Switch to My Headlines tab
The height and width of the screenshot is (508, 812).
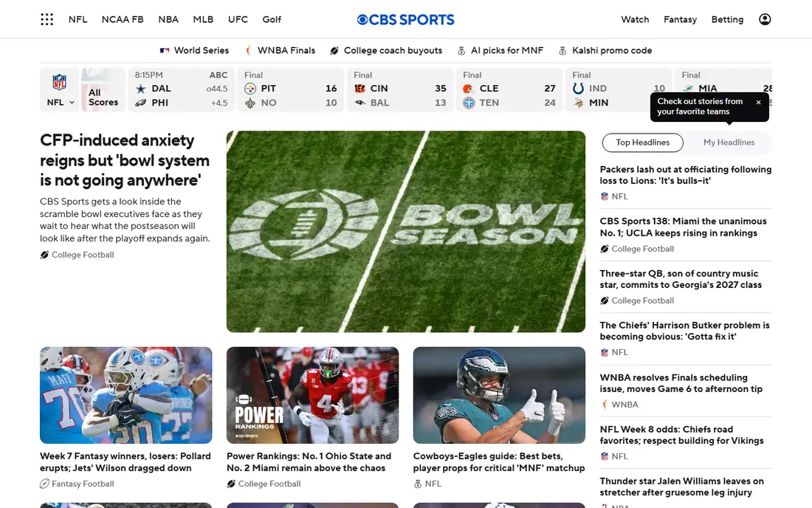pyautogui.click(x=729, y=143)
